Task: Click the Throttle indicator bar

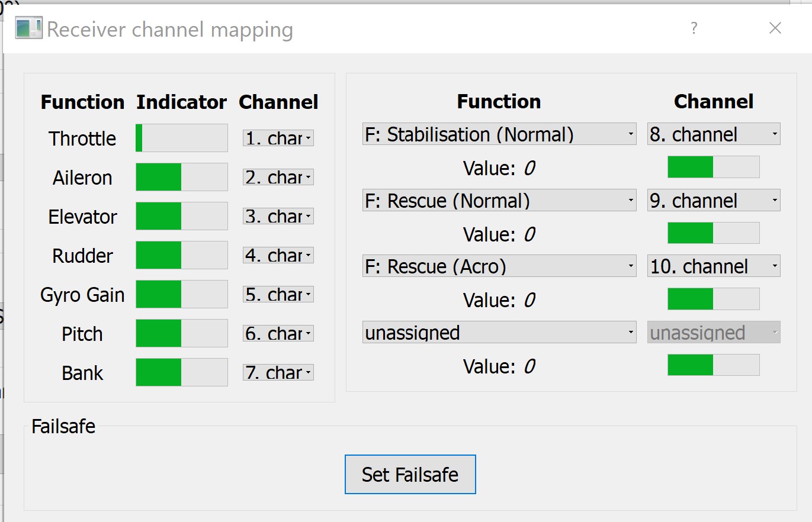Action: [x=181, y=138]
